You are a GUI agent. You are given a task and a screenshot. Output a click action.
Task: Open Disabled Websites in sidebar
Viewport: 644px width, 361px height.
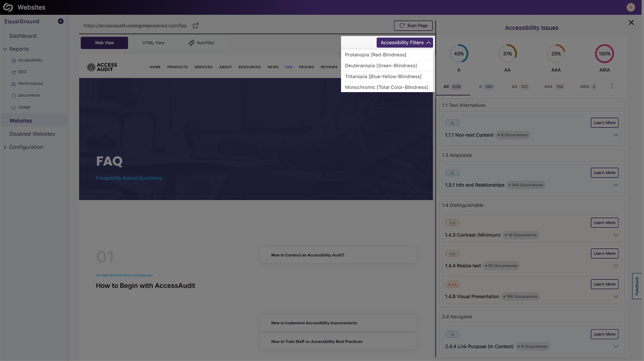point(32,134)
